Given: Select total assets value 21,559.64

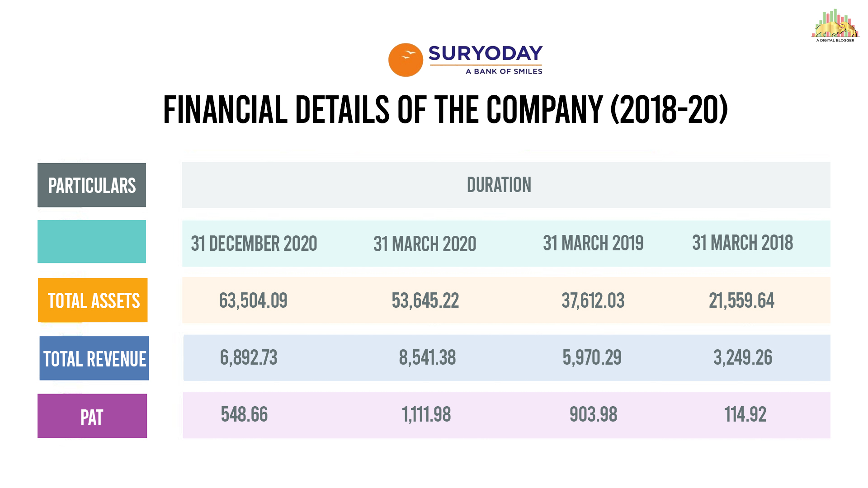Looking at the screenshot, I should tap(741, 300).
